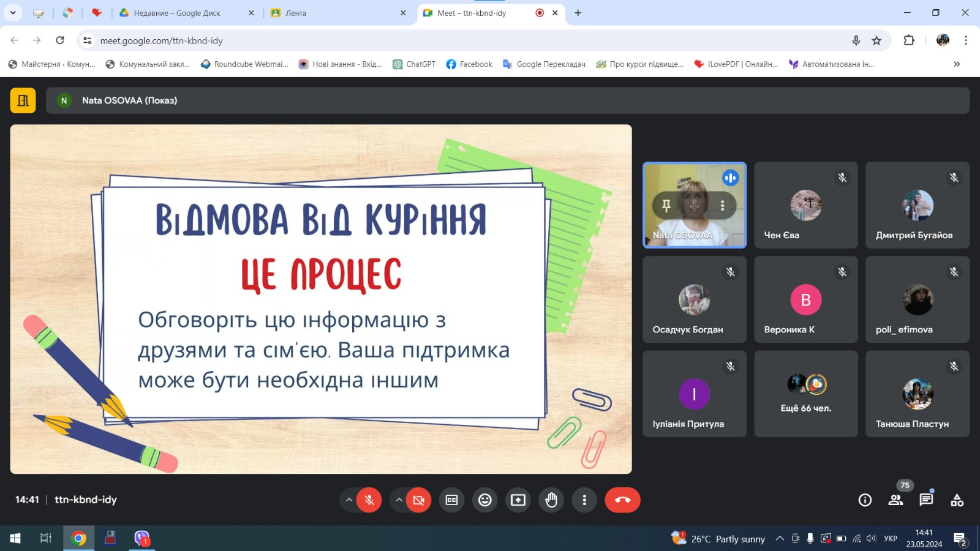Turn on the camera

pos(419,500)
